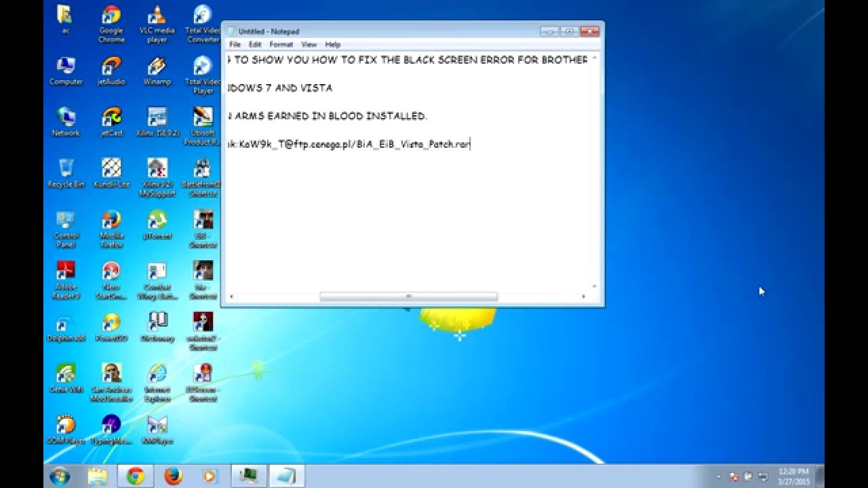868x488 pixels.
Task: Select the Recycle Bin icon
Action: (x=66, y=174)
